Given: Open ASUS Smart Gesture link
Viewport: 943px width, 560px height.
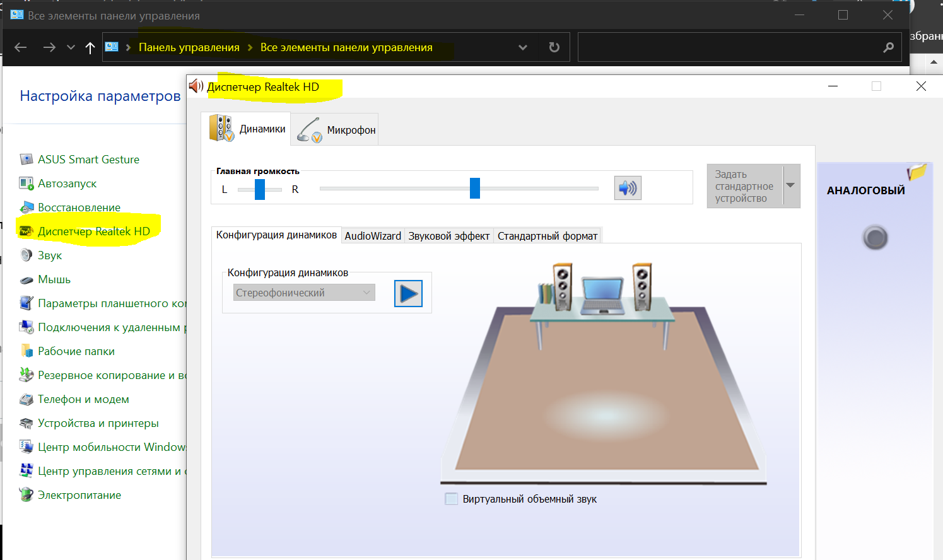Looking at the screenshot, I should [88, 160].
